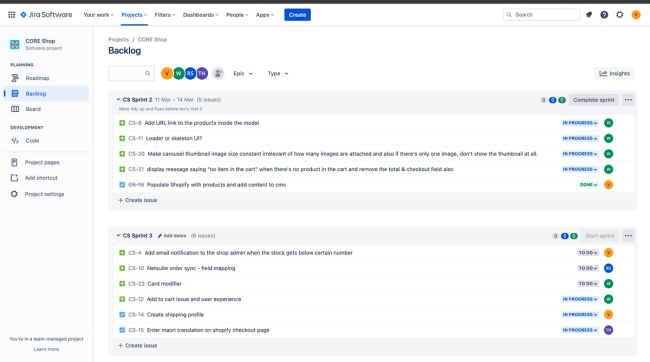Open the Projects menu
Screen dimensions: 650x362
pos(134,15)
